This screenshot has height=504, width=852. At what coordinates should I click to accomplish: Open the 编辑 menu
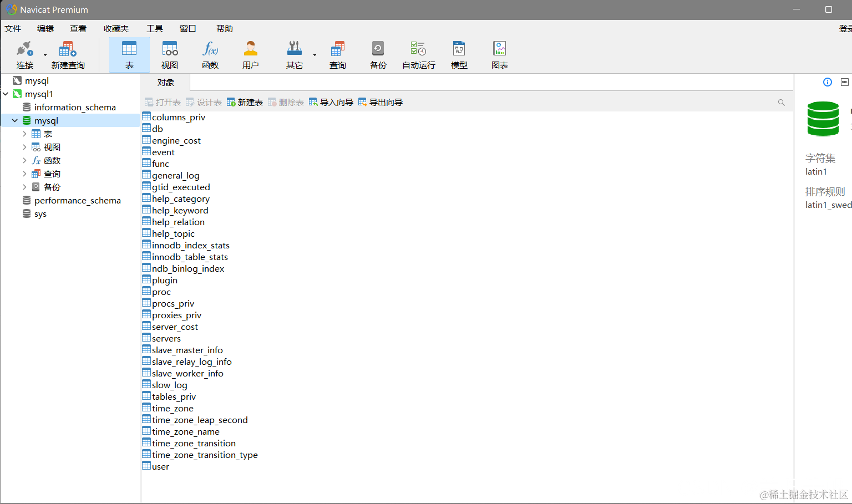tap(45, 29)
